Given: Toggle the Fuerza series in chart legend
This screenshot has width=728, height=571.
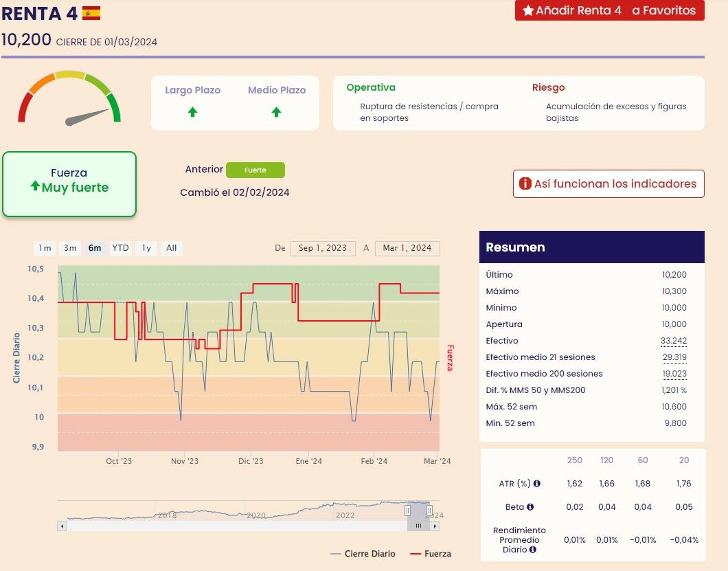Looking at the screenshot, I should 431,554.
